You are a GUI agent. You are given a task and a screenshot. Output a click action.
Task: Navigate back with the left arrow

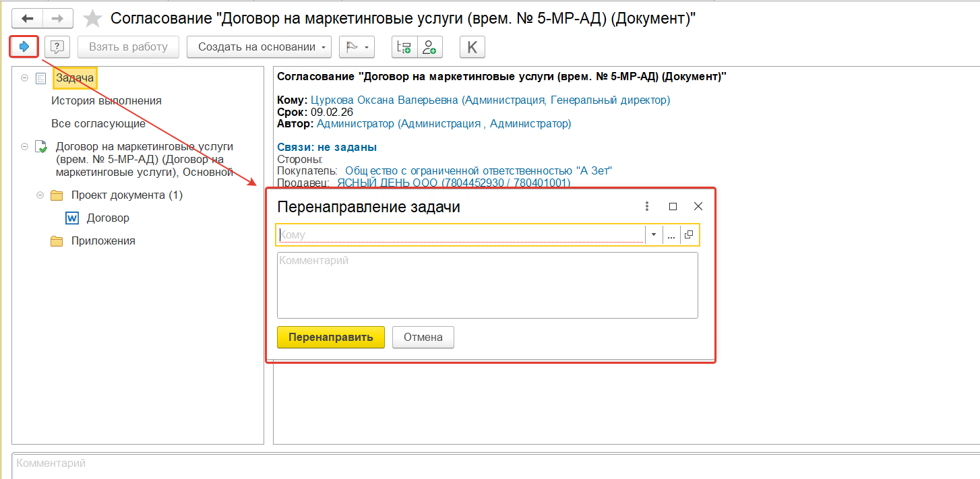[x=28, y=18]
